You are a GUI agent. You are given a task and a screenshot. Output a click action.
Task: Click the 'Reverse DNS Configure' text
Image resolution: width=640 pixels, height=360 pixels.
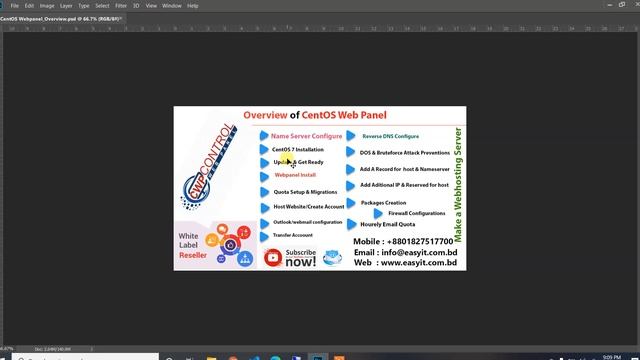tap(391, 136)
